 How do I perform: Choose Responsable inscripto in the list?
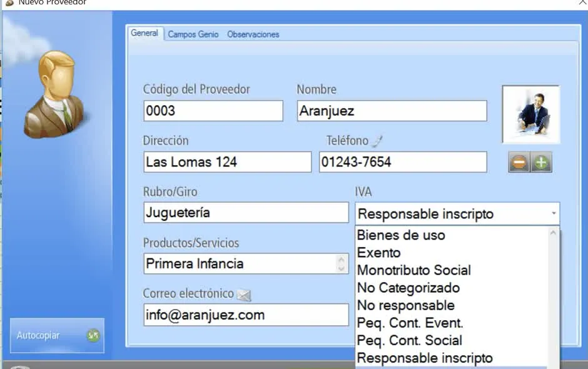(452, 358)
